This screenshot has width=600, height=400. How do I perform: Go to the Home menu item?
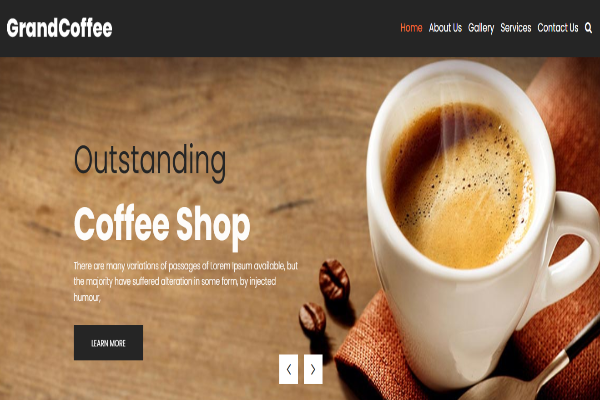point(411,28)
